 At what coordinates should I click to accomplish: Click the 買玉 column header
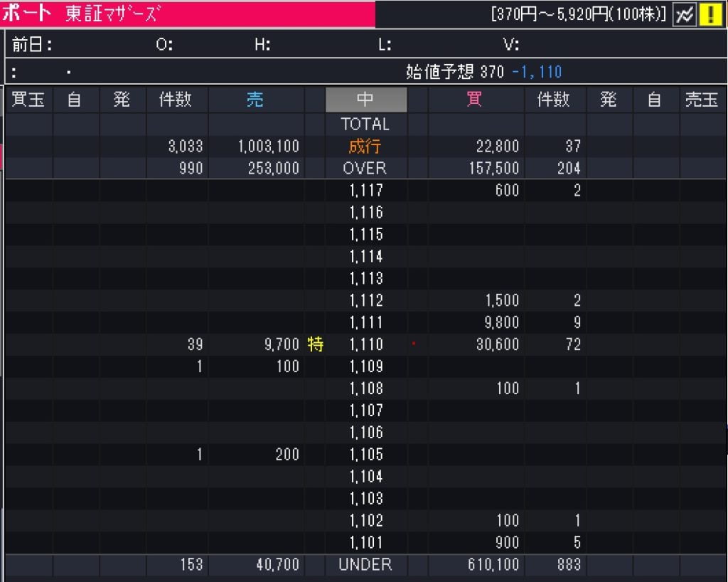click(x=28, y=100)
